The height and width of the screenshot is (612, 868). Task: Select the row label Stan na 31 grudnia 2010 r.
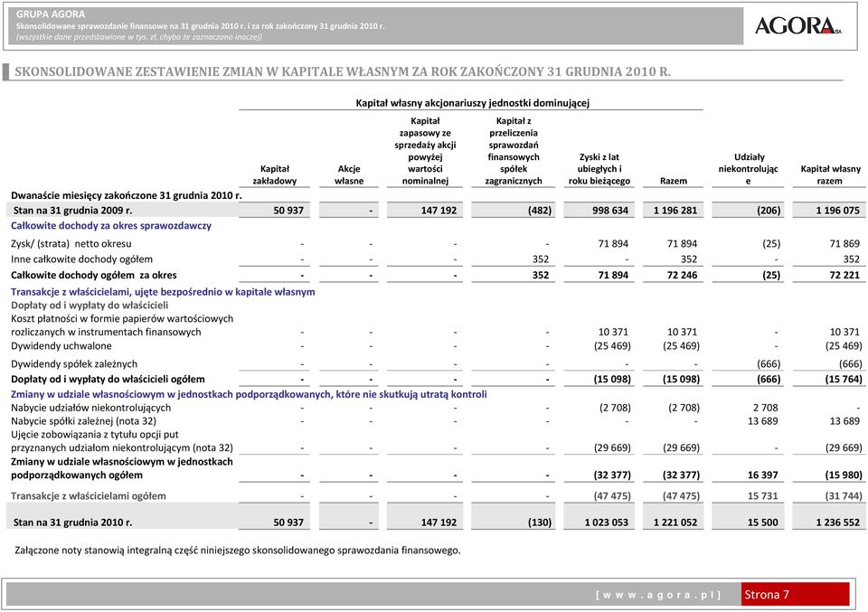coord(72,523)
